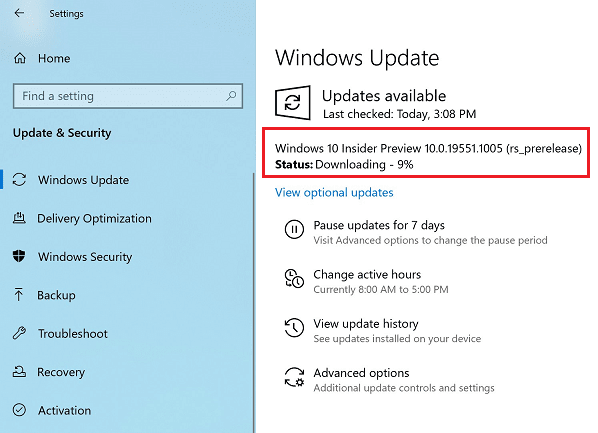
Task: Click the Last checked: Today, 3:08 PM text
Action: click(399, 114)
